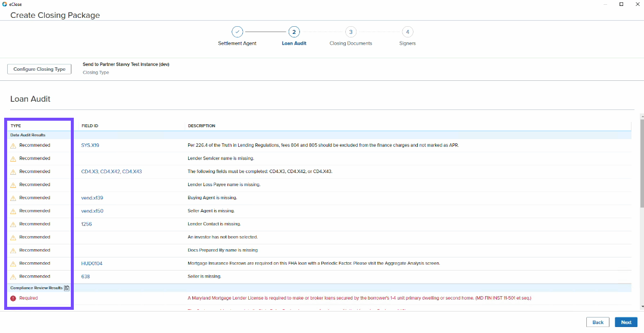The height and width of the screenshot is (333, 644).
Task: Click warning icon on the vend.x150 row
Action: (x=13, y=211)
